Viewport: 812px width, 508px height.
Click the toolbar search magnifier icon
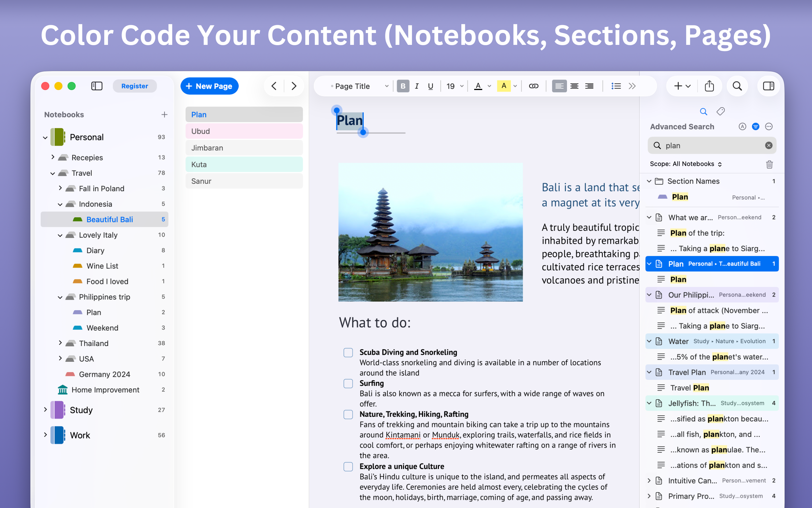pyautogui.click(x=737, y=86)
